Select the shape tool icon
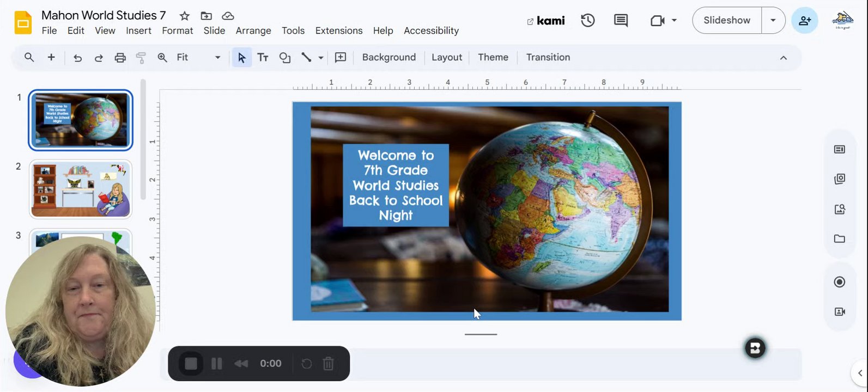868x392 pixels. [284, 58]
